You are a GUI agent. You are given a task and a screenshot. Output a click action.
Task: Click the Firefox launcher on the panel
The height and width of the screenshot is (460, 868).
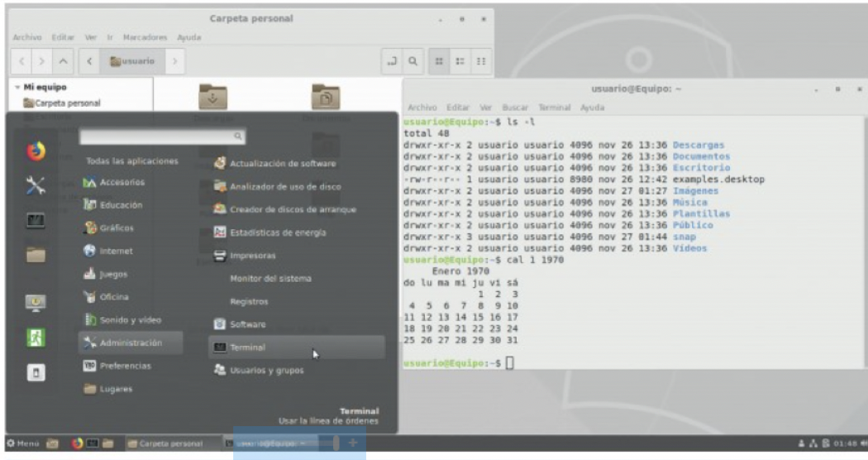(77, 443)
